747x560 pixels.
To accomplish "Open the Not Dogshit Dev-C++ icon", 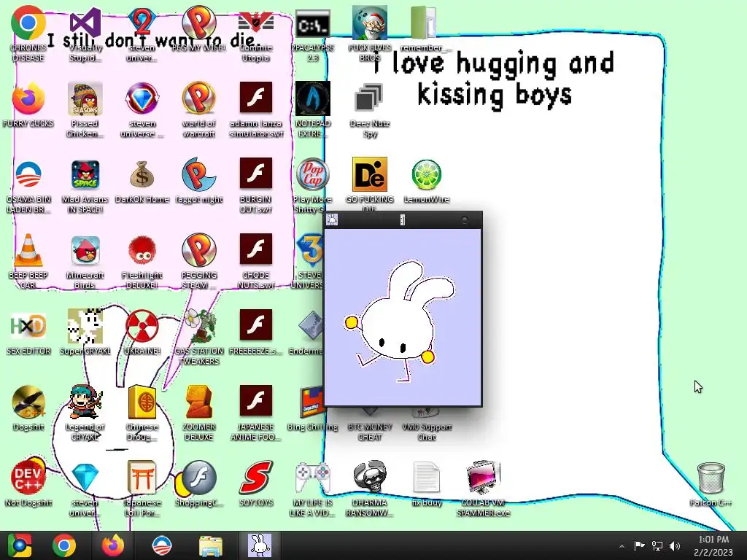I will (28, 477).
